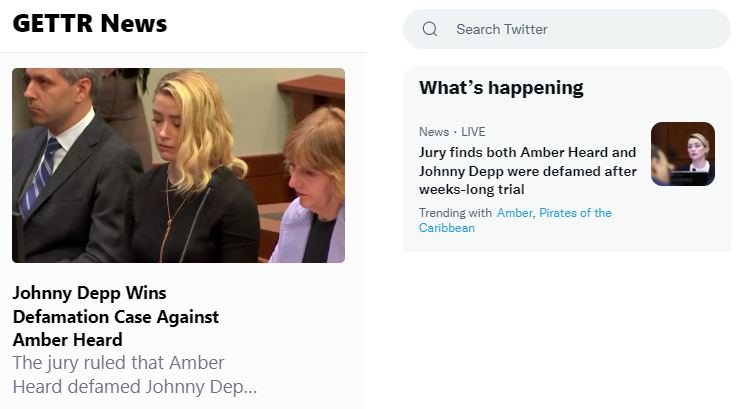This screenshot has height=409, width=746.
Task: Click the 'Trending with' label
Action: [x=455, y=213]
